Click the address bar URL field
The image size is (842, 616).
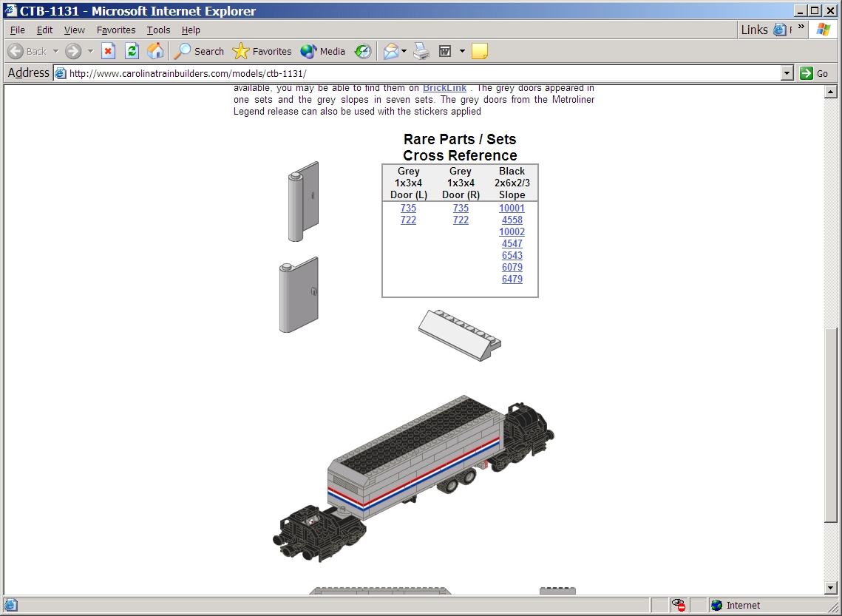[x=424, y=73]
